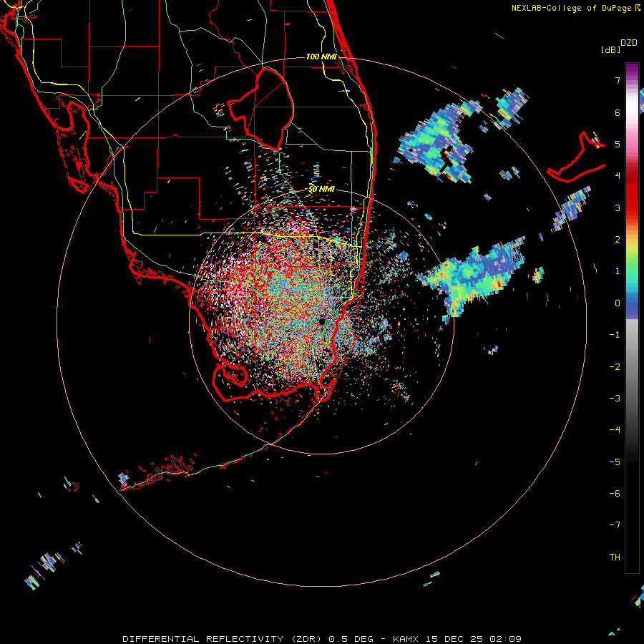Click the -1 value on color scale
Viewport: 644px width, 644px height.
coord(615,335)
